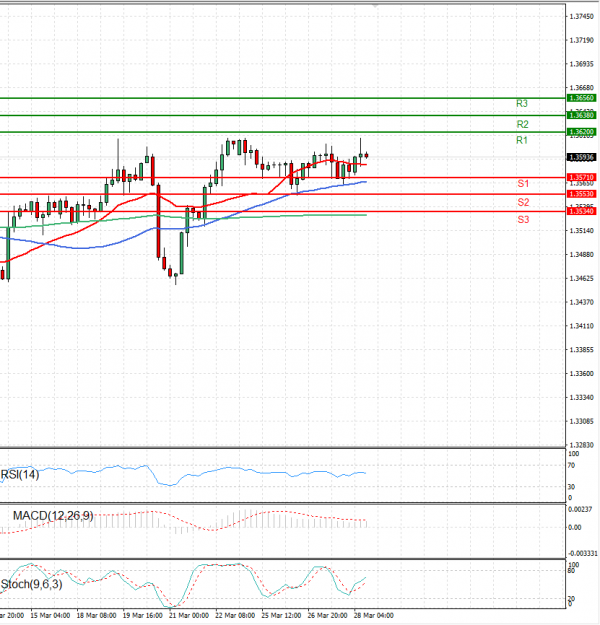Click the 1.36560 green price tag

click(x=582, y=98)
